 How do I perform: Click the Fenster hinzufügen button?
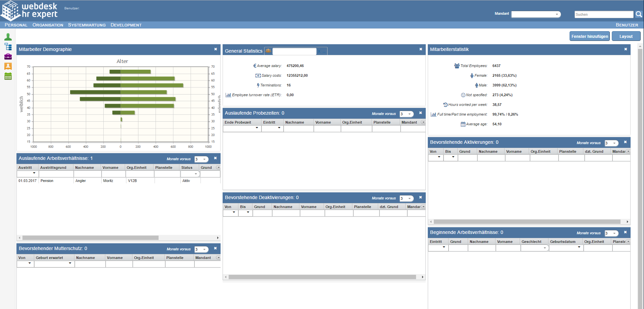pyautogui.click(x=590, y=36)
